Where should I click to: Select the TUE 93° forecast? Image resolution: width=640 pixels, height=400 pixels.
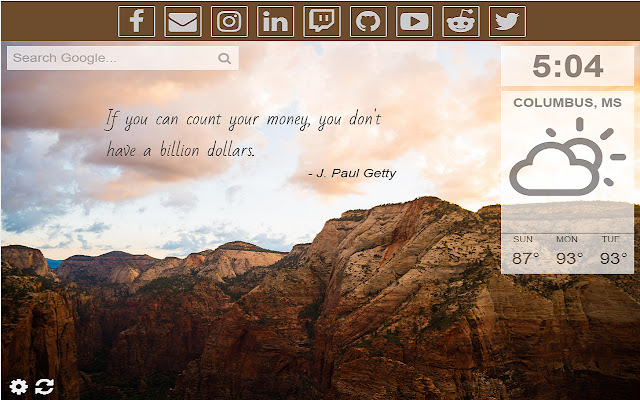pyautogui.click(x=611, y=251)
